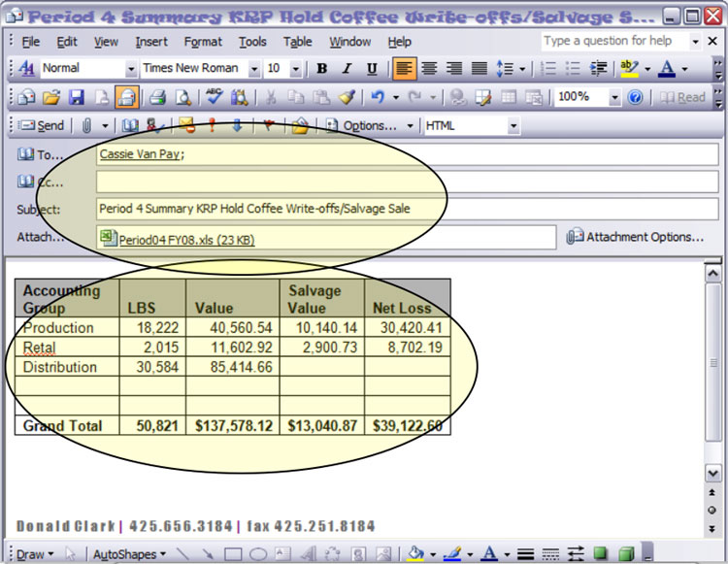This screenshot has width=728, height=564.
Task: Open Attachment Options
Action: 635,237
